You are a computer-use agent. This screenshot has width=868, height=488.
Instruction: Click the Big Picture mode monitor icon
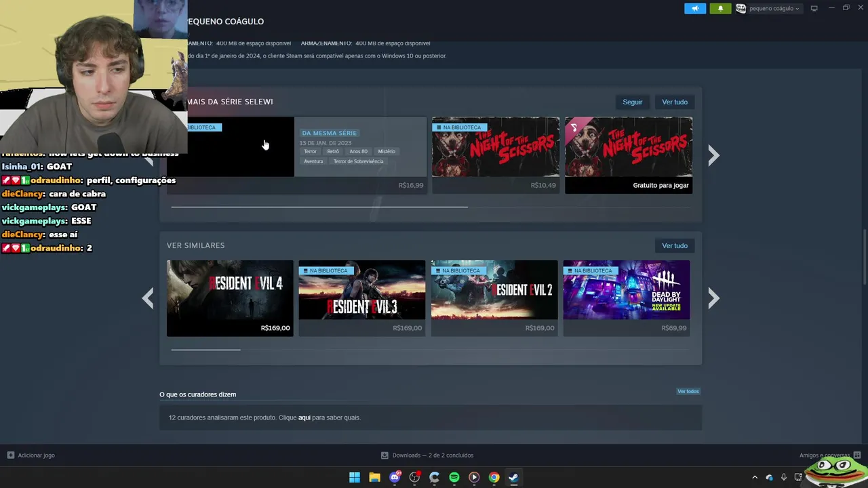coord(814,8)
